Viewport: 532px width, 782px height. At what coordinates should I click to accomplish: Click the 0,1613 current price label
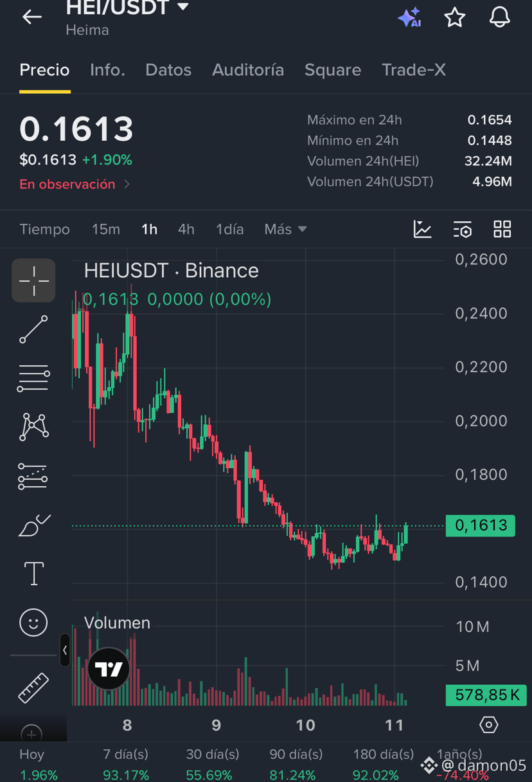coord(481,525)
